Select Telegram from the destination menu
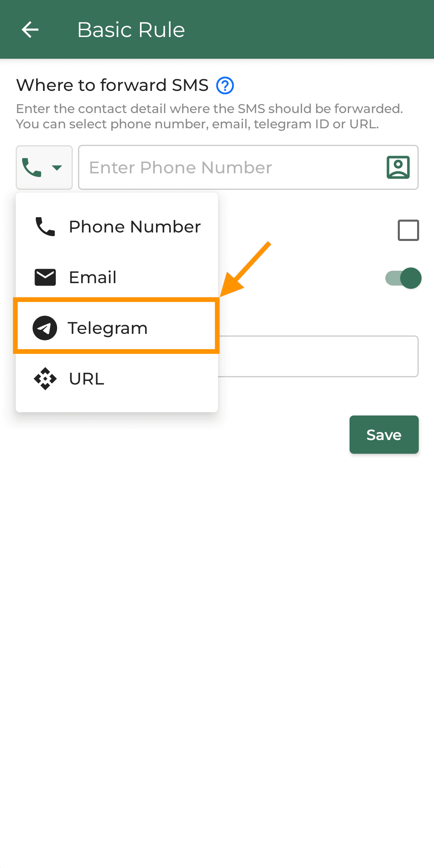This screenshot has width=434, height=868. (108, 327)
